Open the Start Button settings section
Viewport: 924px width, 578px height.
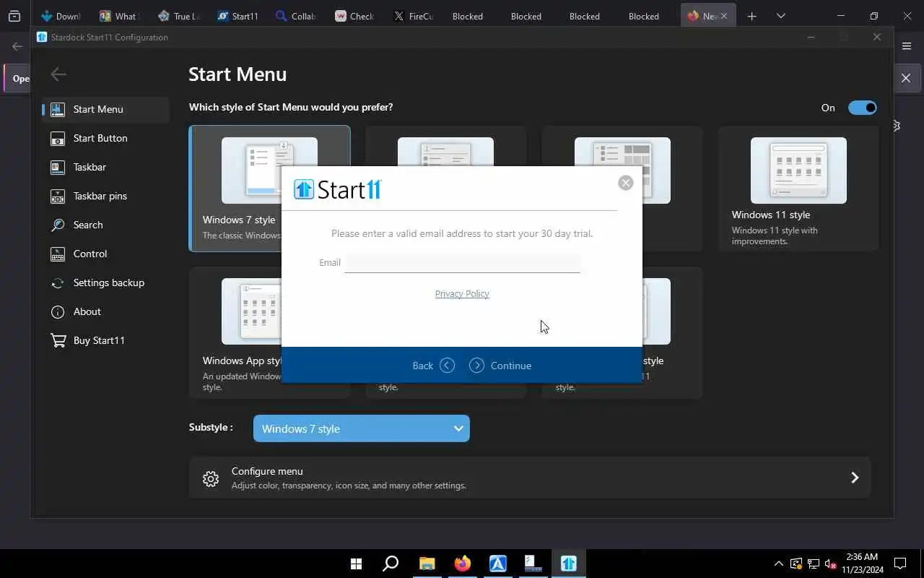point(105,138)
